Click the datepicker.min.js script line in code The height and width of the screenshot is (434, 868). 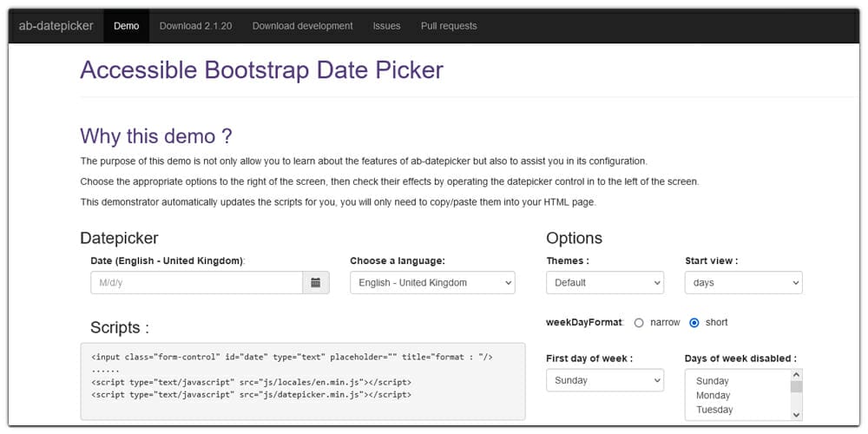[252, 395]
